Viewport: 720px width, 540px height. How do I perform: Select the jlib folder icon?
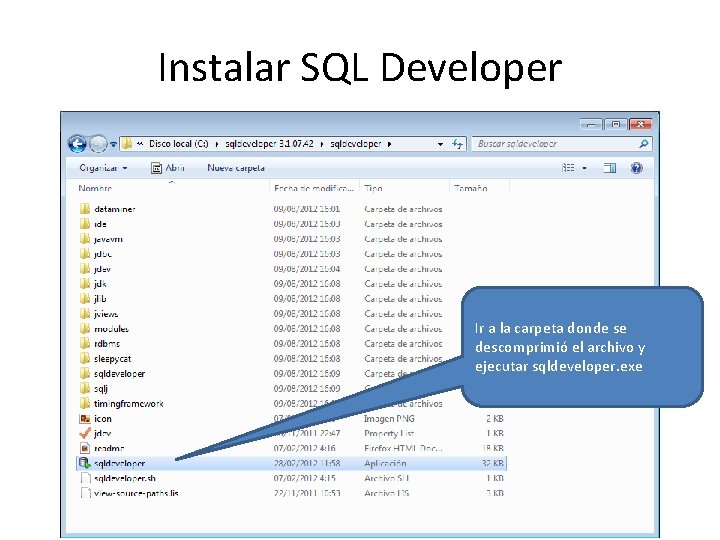(84, 299)
